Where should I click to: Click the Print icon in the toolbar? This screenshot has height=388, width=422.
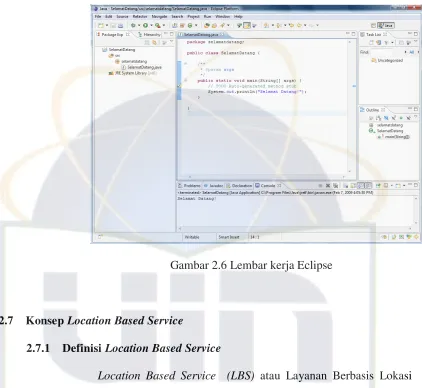(120, 25)
